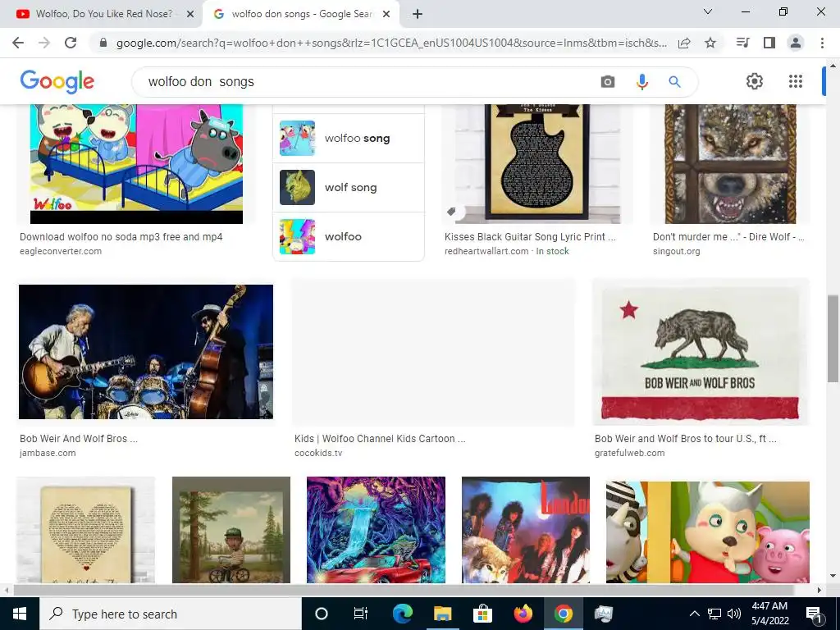Image resolution: width=840 pixels, height=630 pixels.
Task: Open the 3D Wolfoo pig cartoon image
Action: pos(708,532)
